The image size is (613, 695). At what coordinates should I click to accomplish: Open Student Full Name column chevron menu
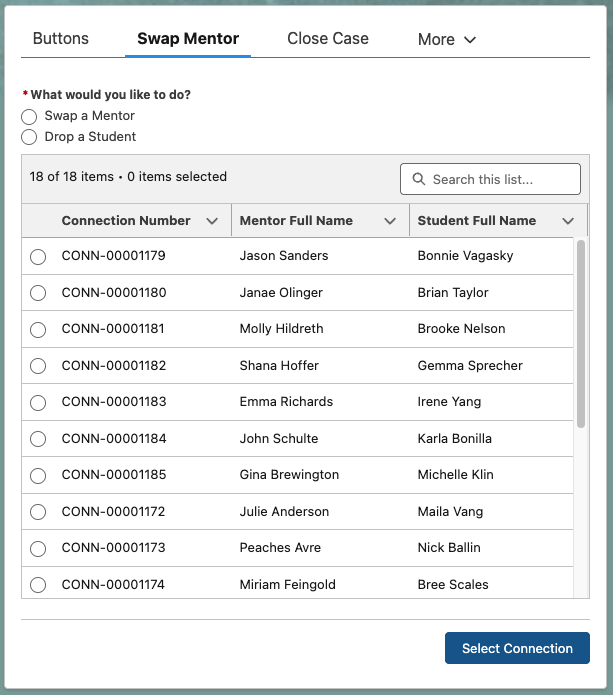[568, 221]
